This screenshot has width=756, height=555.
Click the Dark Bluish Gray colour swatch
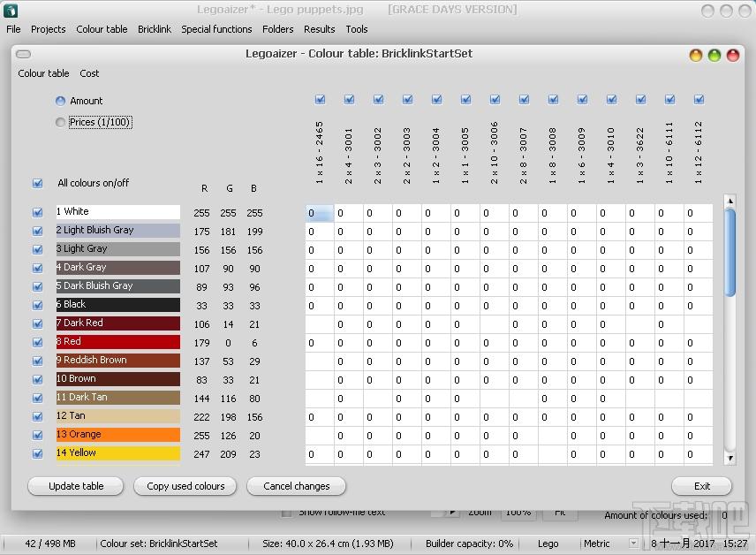point(118,286)
